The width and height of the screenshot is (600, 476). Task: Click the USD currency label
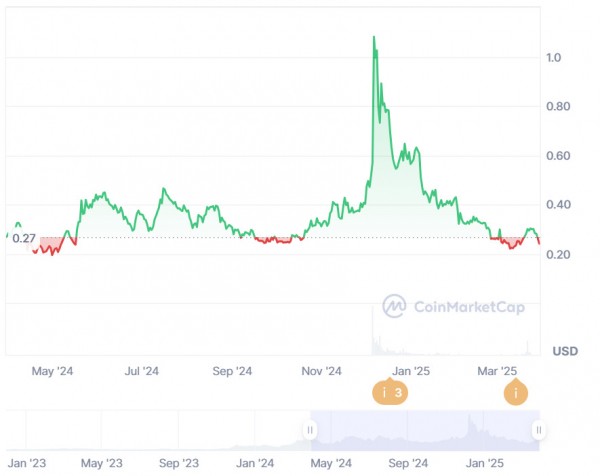coord(565,350)
